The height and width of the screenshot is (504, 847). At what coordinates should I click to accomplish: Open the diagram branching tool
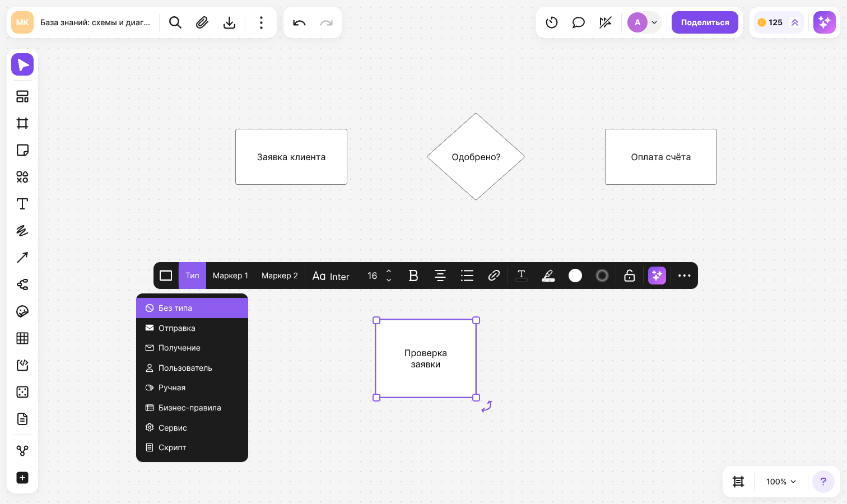22,451
